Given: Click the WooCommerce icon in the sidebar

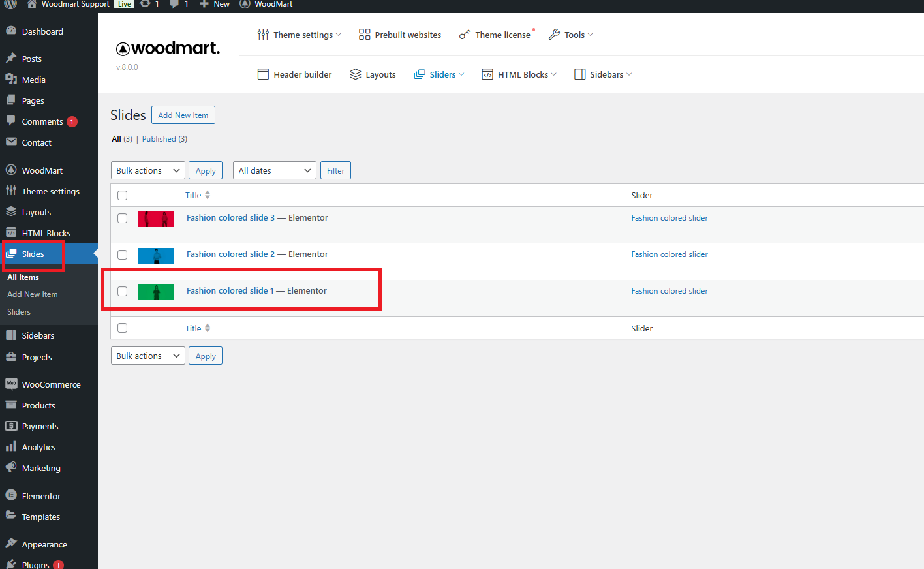Looking at the screenshot, I should tap(11, 384).
